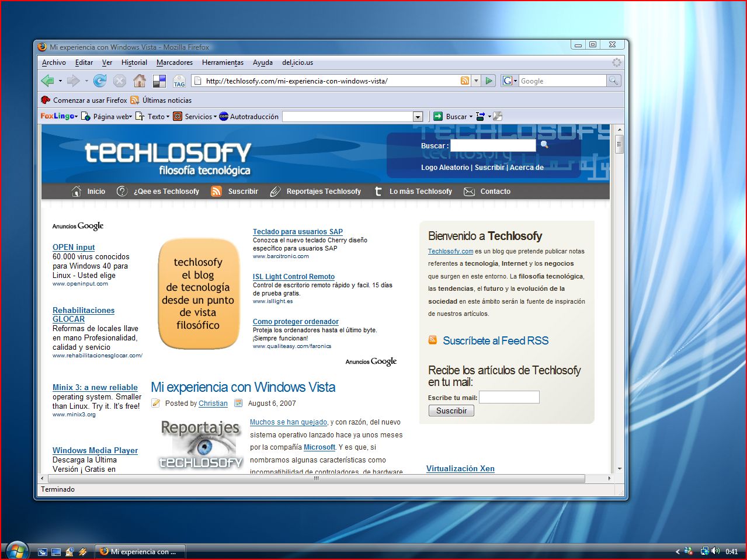Screen dimensions: 747x560
Task: Click the network tray icon
Action: point(705,551)
